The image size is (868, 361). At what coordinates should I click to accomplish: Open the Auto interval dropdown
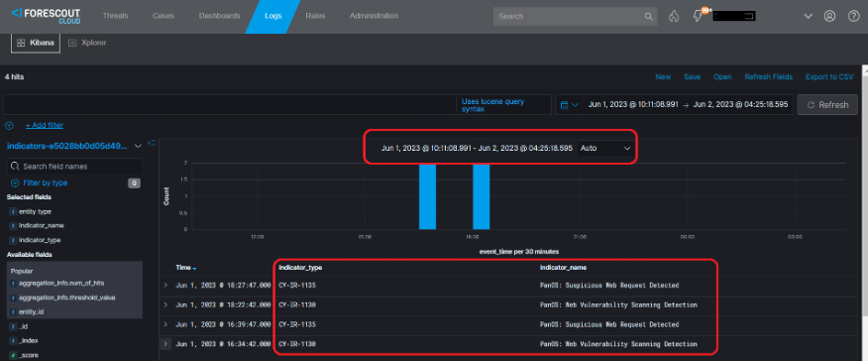(604, 149)
